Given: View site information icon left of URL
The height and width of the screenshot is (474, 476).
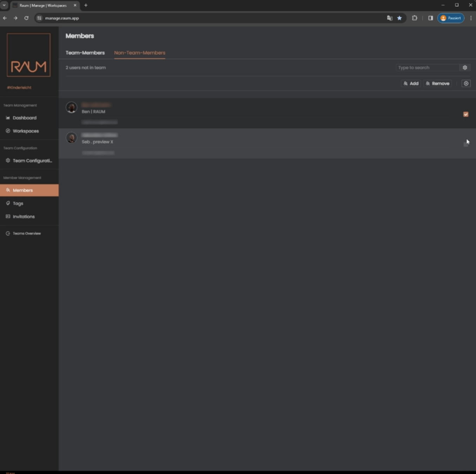Looking at the screenshot, I should [x=39, y=18].
